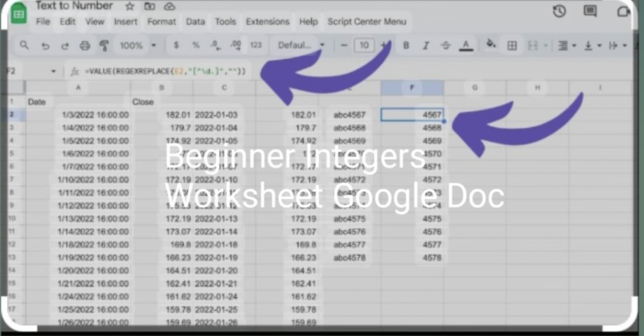Click the formula bar with VALUE formula
Screen dimensions: 644x336
coord(165,71)
